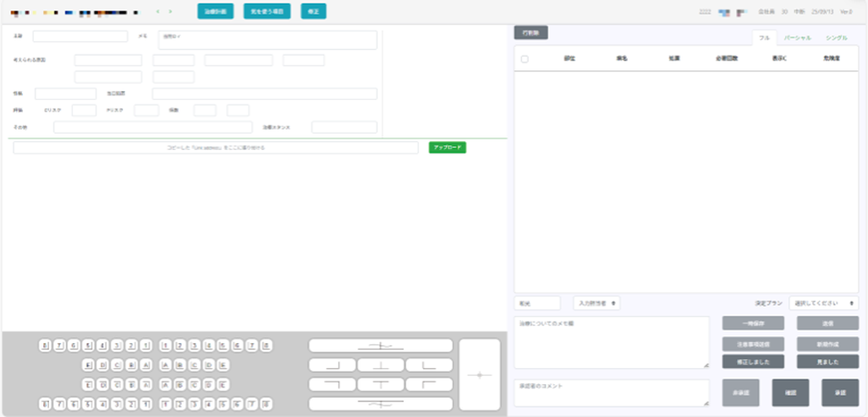Click leftmost tooth 8 in top tooth row
The image size is (868, 417).
[x=44, y=346]
